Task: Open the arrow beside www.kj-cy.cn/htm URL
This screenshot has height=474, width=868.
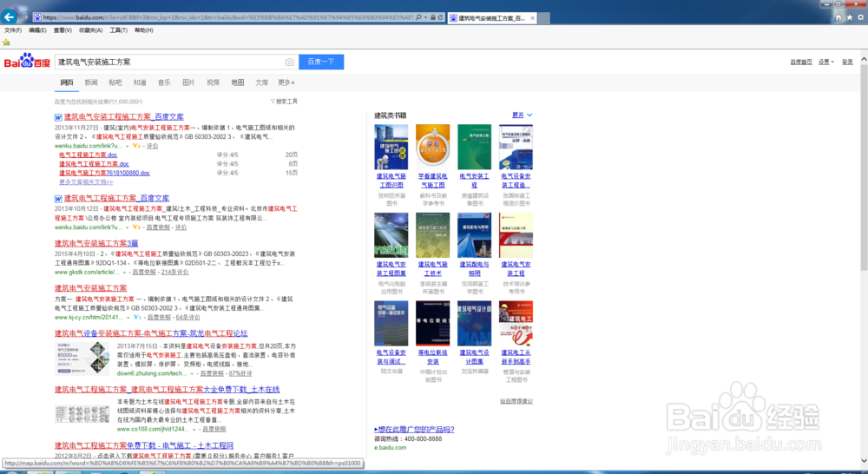Action: click(128, 318)
